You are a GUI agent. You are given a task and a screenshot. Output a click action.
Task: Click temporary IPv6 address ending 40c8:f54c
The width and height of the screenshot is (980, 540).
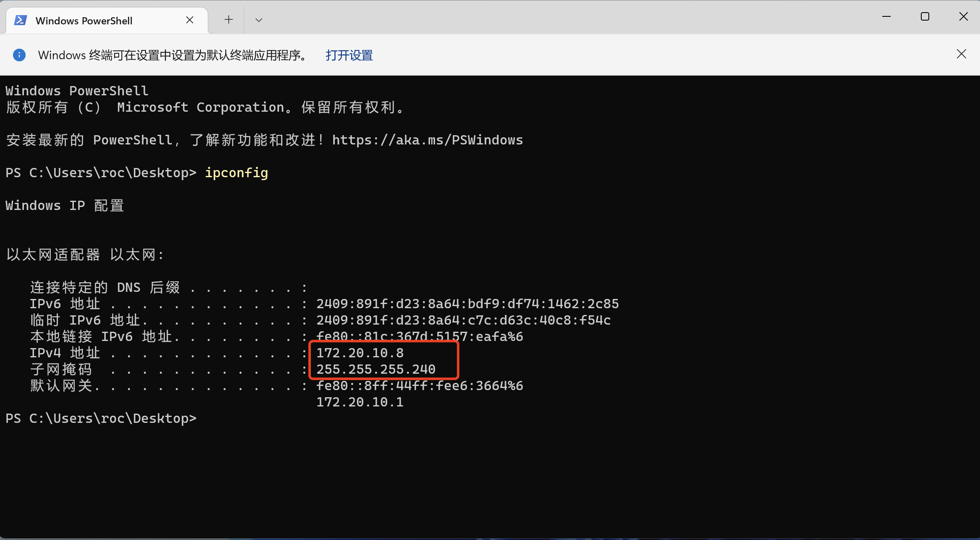pos(464,320)
